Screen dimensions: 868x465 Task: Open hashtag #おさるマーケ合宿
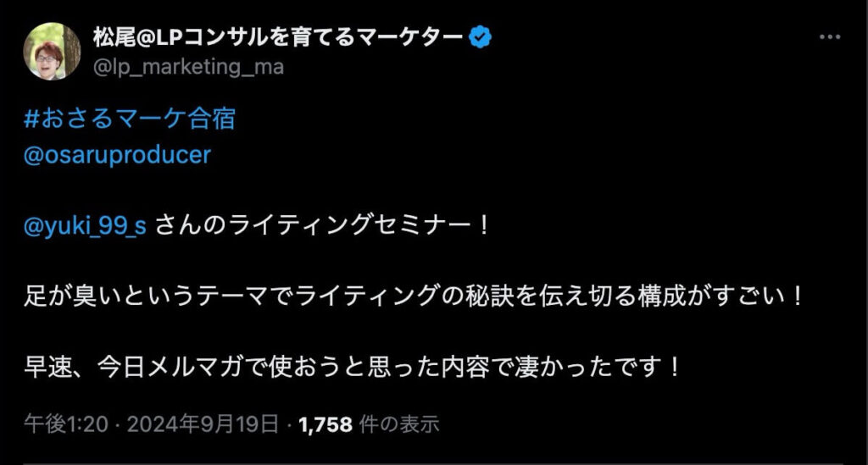point(129,119)
